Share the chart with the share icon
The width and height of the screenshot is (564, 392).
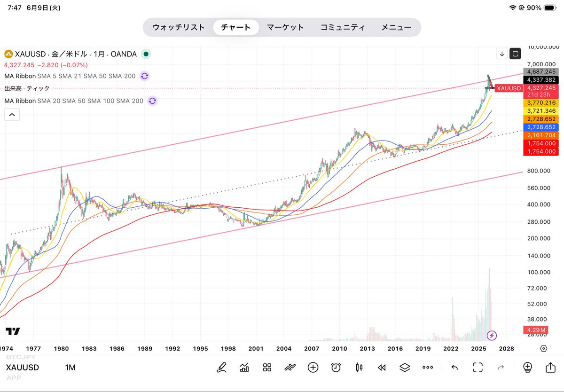[x=550, y=368]
